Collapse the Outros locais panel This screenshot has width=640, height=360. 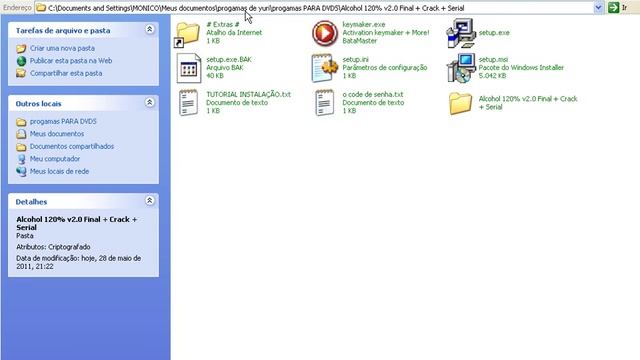click(149, 102)
